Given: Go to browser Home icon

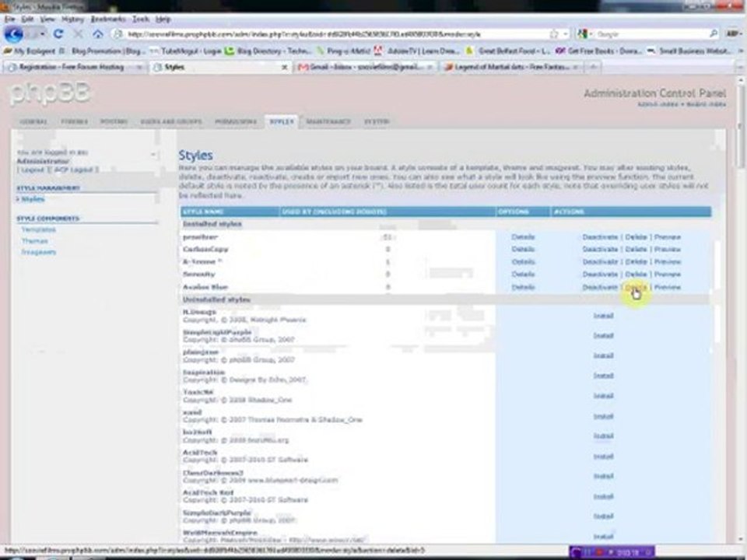Looking at the screenshot, I should point(98,33).
